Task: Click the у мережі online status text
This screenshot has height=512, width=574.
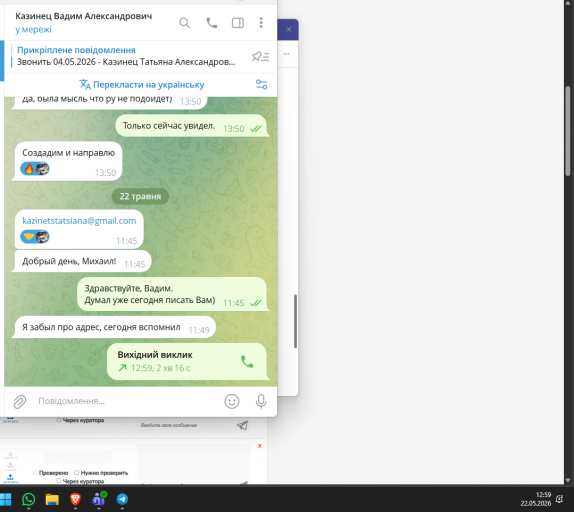Action: pyautogui.click(x=33, y=30)
